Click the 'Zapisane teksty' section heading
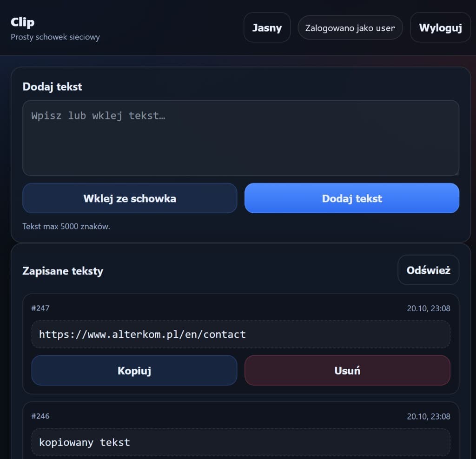 tap(63, 271)
